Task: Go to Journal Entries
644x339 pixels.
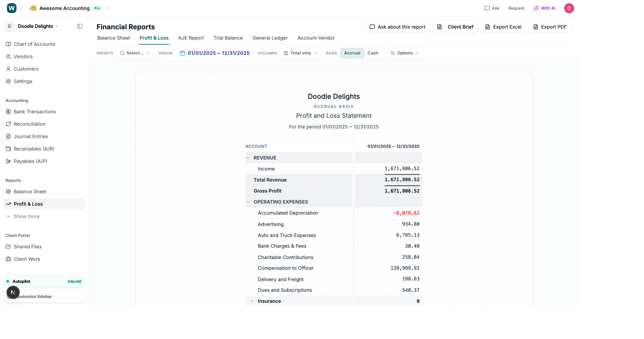Action: 31,136
